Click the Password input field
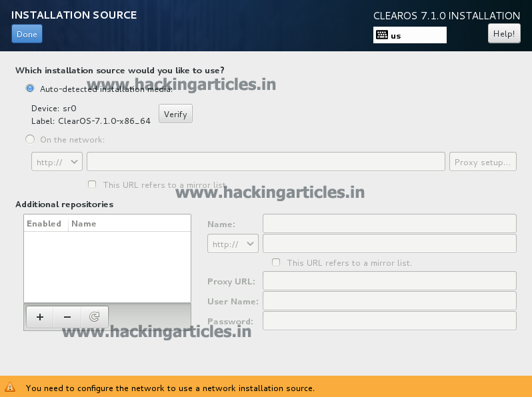 click(x=389, y=321)
